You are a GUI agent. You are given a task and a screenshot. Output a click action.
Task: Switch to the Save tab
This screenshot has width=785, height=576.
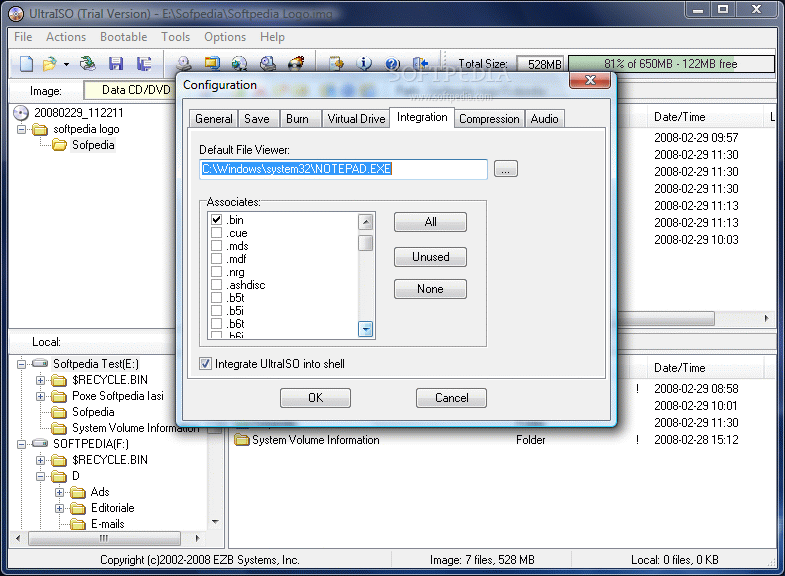(x=257, y=119)
